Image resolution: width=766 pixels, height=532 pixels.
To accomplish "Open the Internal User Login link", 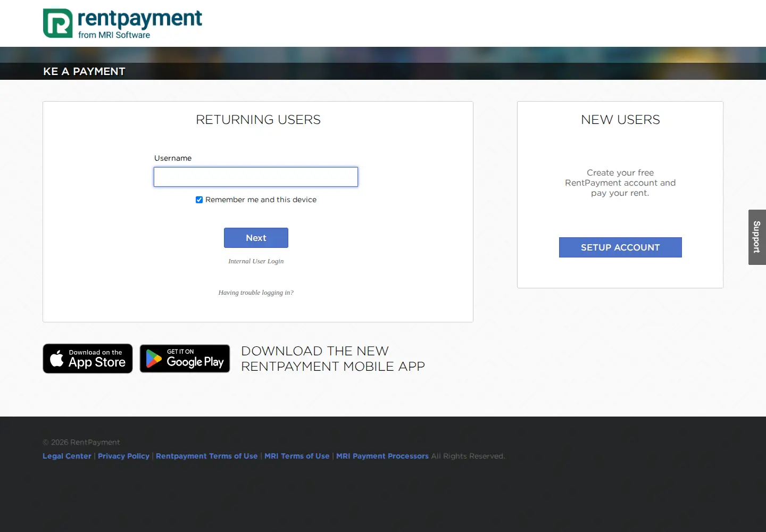I will tap(256, 261).
